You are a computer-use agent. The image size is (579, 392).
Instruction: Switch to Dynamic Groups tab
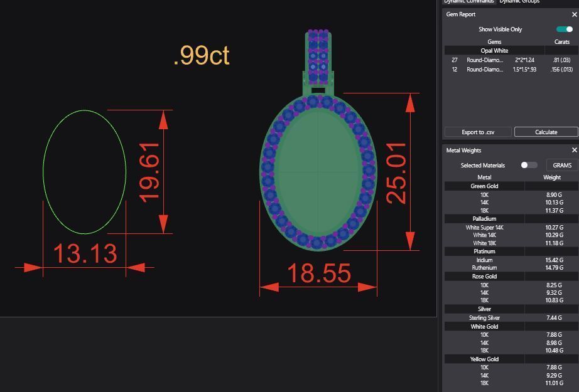tap(519, 1)
